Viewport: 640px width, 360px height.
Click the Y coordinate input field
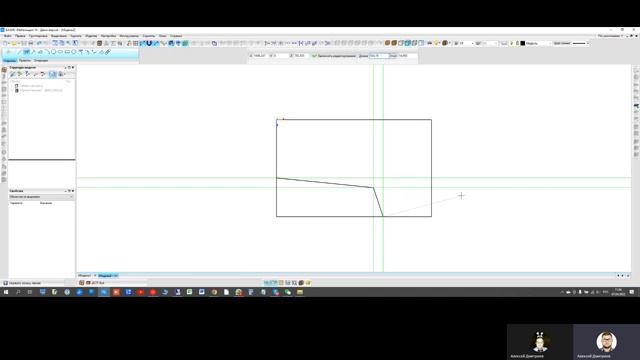(x=282, y=56)
